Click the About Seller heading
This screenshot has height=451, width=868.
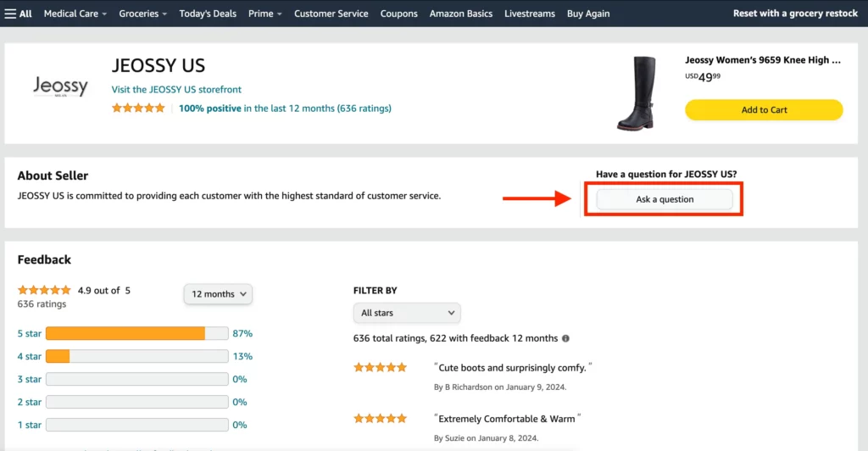[x=53, y=175]
